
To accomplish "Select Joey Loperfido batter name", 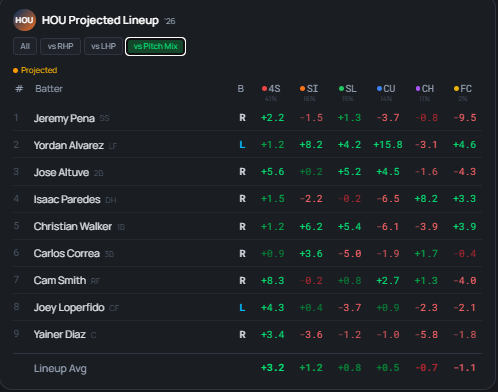I will pos(69,308).
